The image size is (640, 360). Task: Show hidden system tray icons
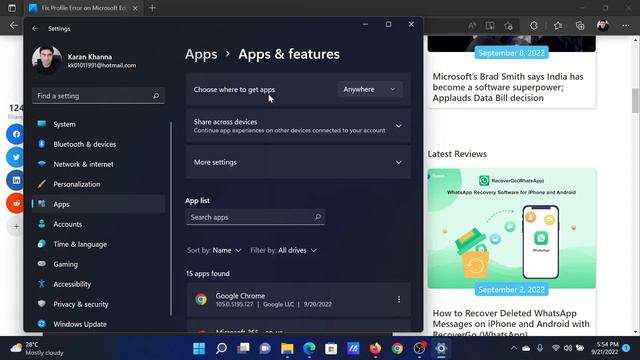click(x=514, y=348)
